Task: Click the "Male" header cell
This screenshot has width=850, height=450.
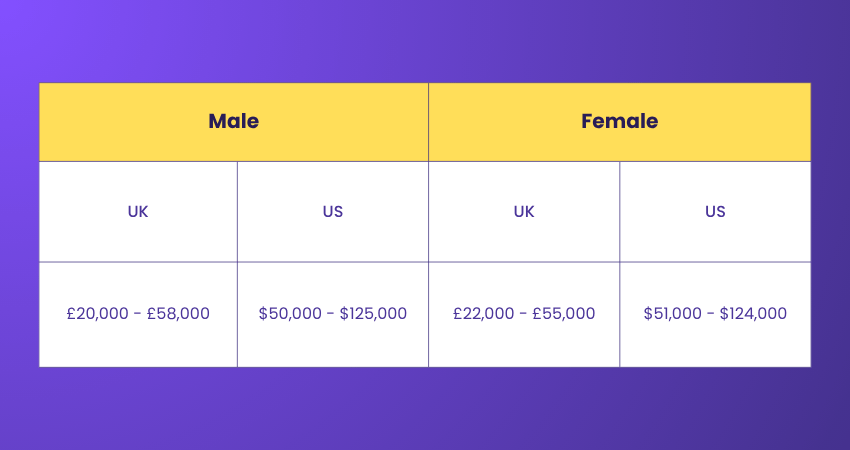Action: [x=233, y=121]
